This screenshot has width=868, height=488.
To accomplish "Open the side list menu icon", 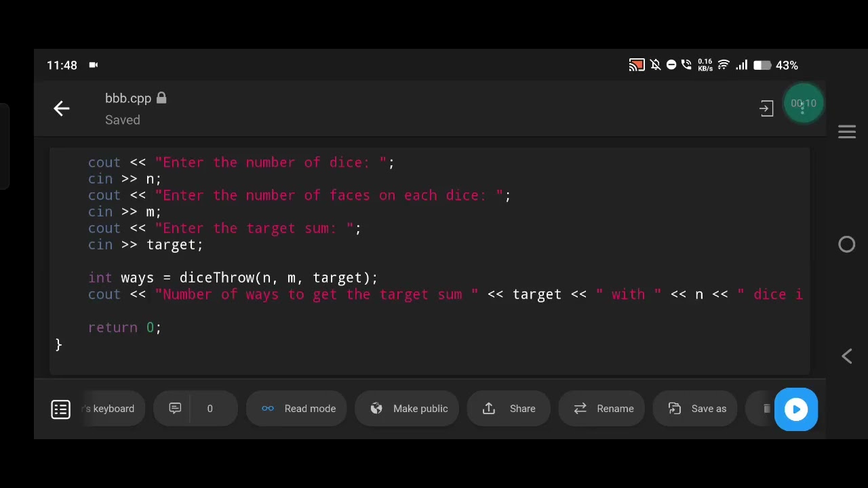I will tap(61, 409).
